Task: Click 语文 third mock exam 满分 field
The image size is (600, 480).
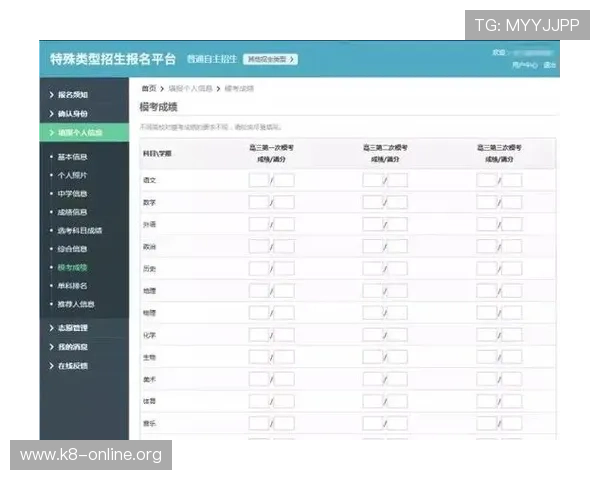Action: point(512,180)
